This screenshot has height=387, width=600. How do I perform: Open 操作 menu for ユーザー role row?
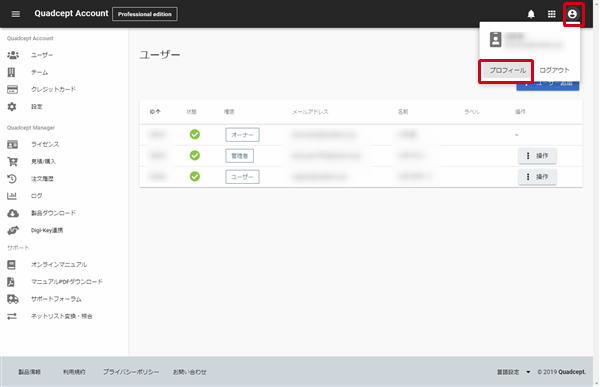pos(537,177)
